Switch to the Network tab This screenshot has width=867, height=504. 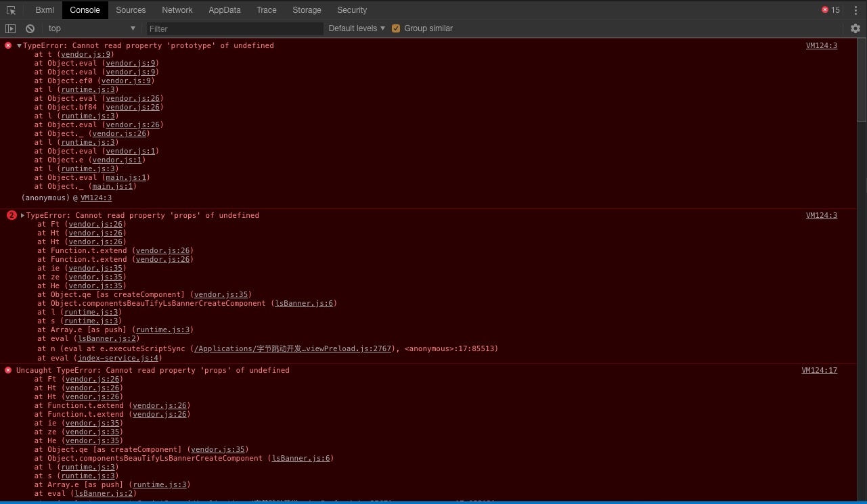point(177,10)
